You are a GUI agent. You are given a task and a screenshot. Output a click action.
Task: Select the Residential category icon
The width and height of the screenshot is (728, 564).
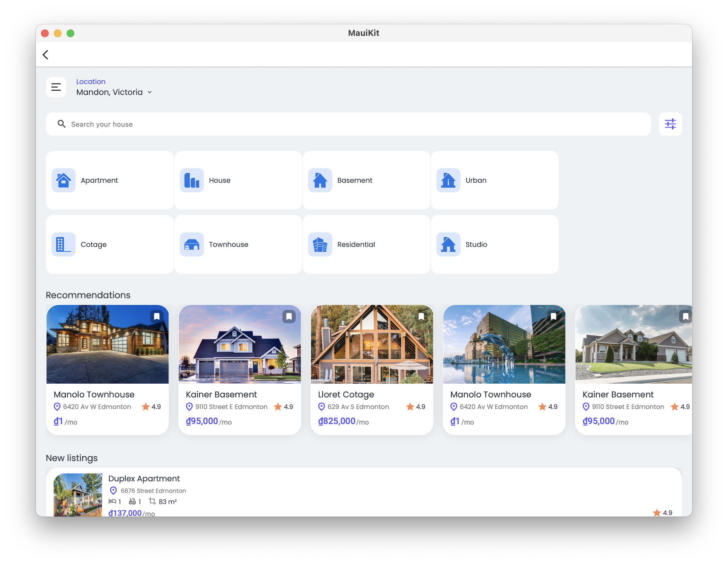coord(320,244)
